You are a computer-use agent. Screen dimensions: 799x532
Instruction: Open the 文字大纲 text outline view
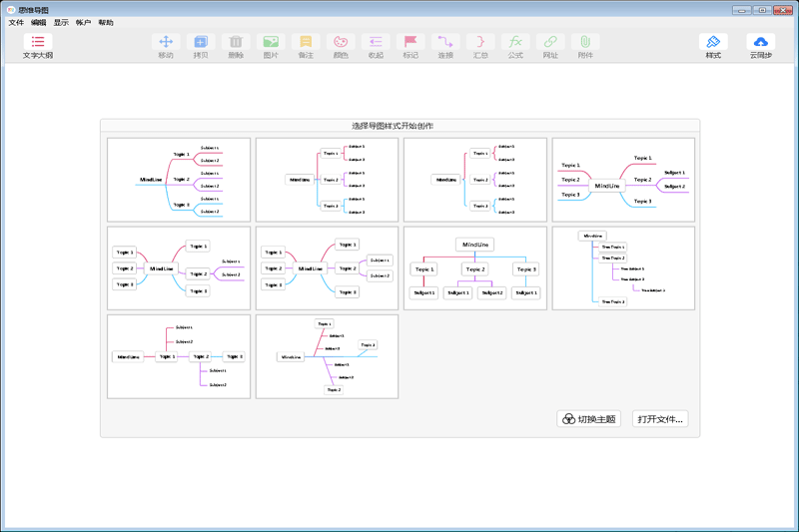click(38, 46)
